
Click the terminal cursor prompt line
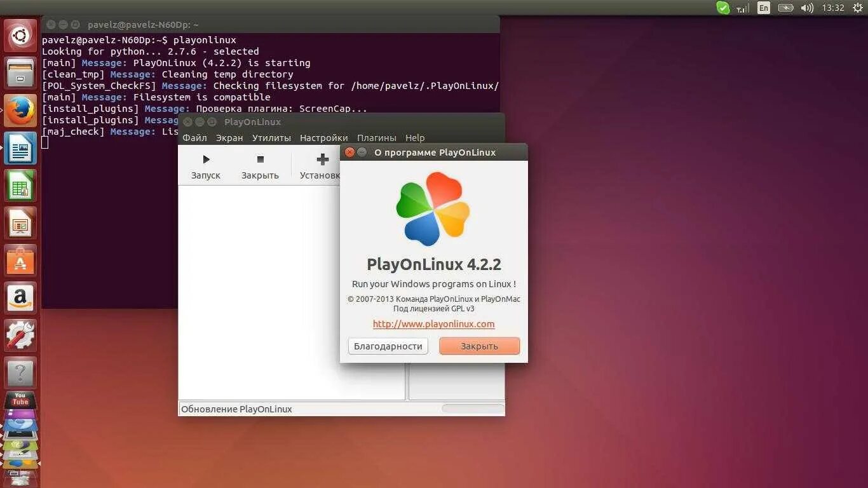(x=45, y=142)
